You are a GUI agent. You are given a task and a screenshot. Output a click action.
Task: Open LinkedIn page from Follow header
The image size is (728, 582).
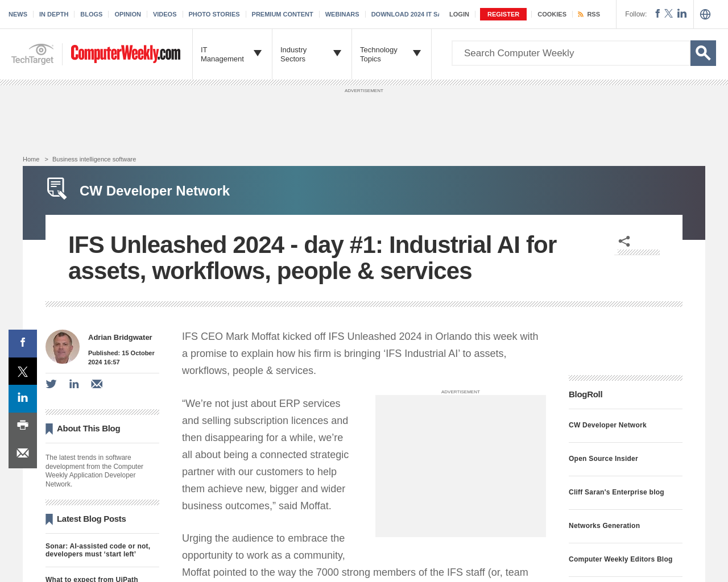click(682, 13)
